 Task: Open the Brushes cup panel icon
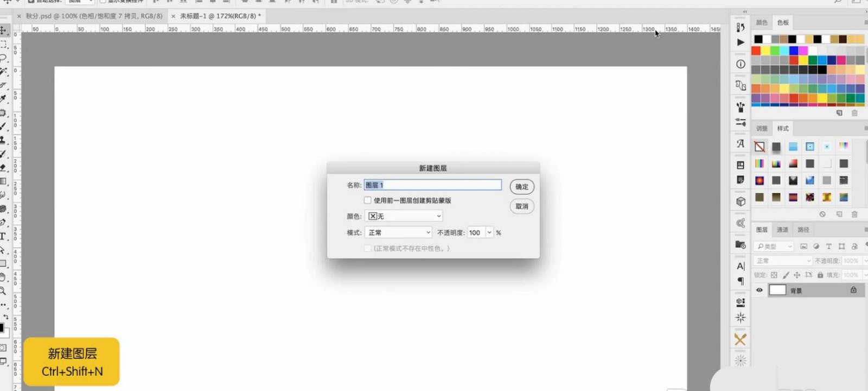[x=741, y=107]
